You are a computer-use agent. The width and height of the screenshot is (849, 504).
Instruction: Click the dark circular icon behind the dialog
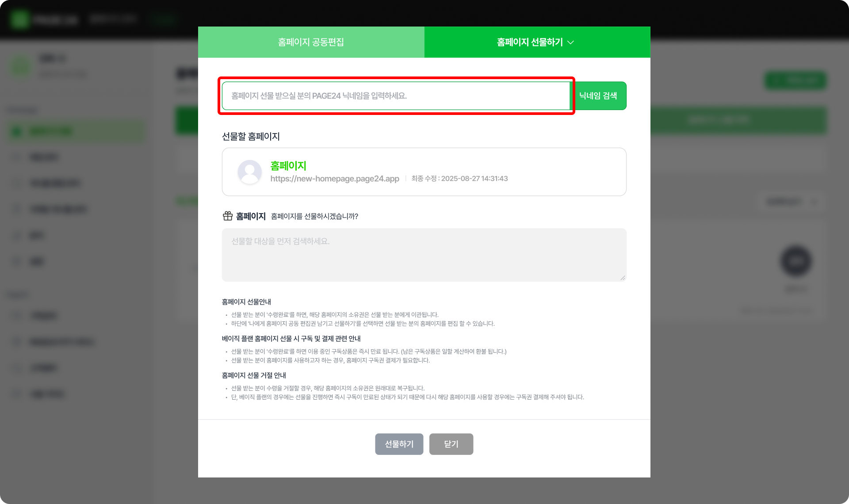pyautogui.click(x=796, y=261)
